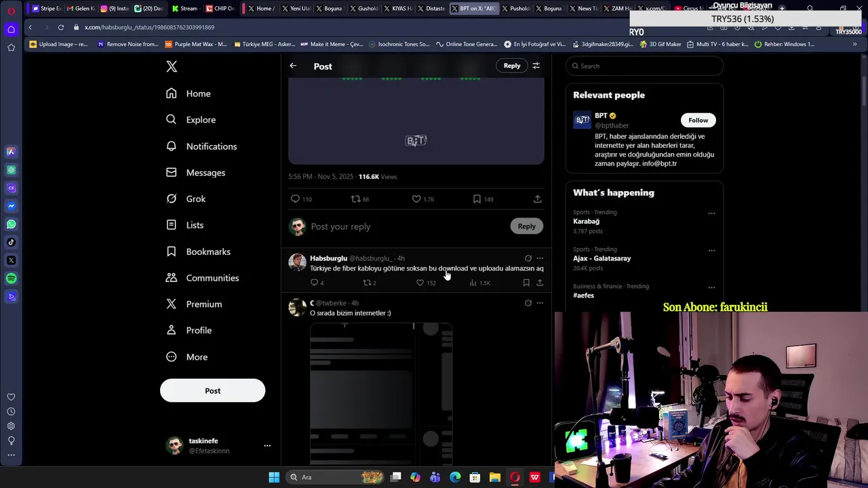This screenshot has height=488, width=868.
Task: Open account menu dots next to taskinefe
Action: 267,446
